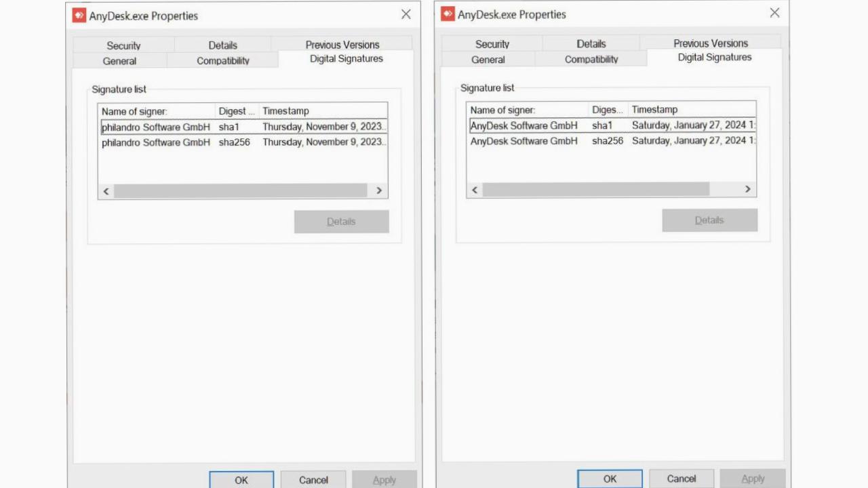This screenshot has width=868, height=488.
Task: Open Previous Versions tab in left window
Action: (x=342, y=45)
